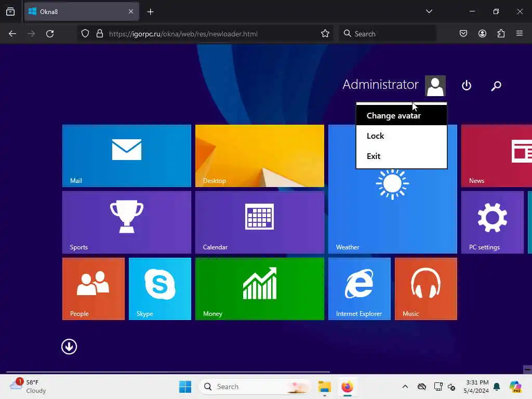Open the Weather tile

393,210
